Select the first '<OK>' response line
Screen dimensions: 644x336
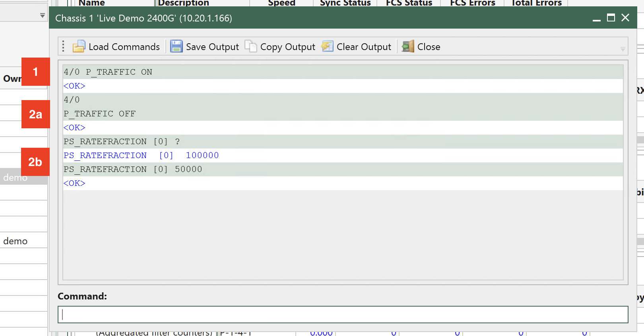point(343,86)
